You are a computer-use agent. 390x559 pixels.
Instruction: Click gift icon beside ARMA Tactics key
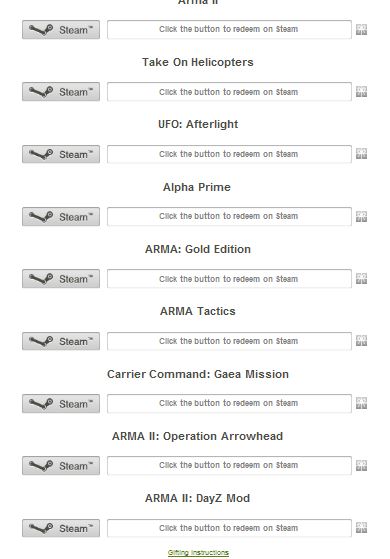click(361, 341)
